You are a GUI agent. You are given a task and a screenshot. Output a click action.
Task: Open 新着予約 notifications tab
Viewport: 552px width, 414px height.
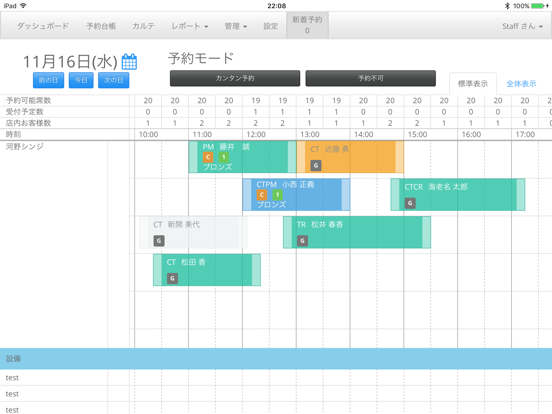307,25
